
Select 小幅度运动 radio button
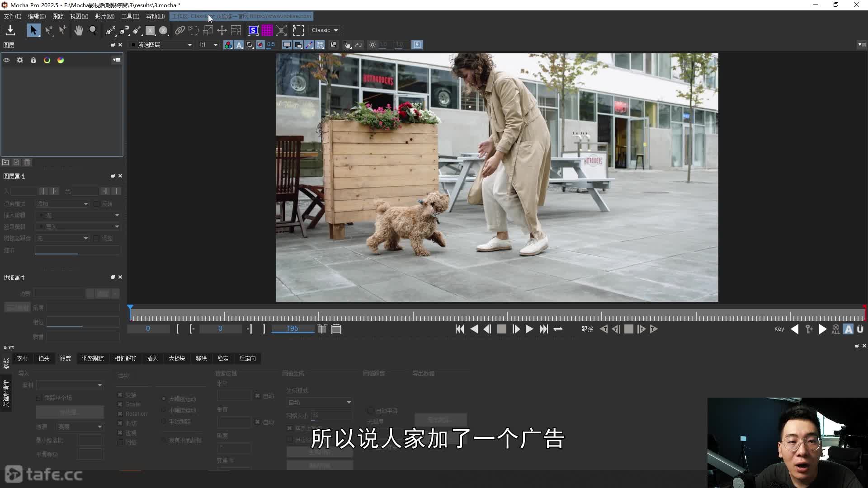(x=164, y=410)
